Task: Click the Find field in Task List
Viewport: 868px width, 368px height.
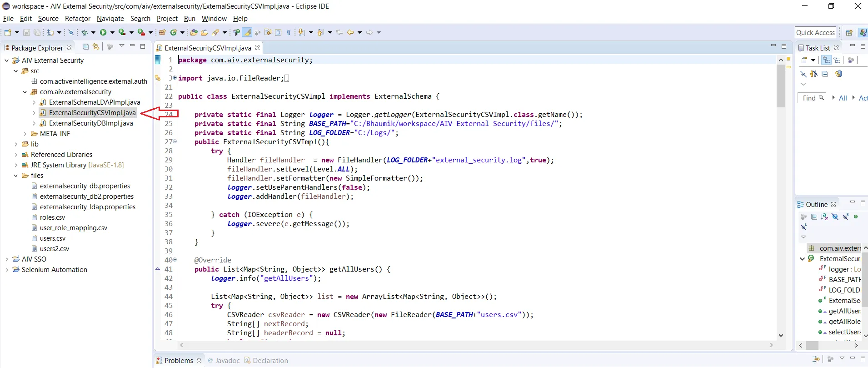Action: coord(812,98)
